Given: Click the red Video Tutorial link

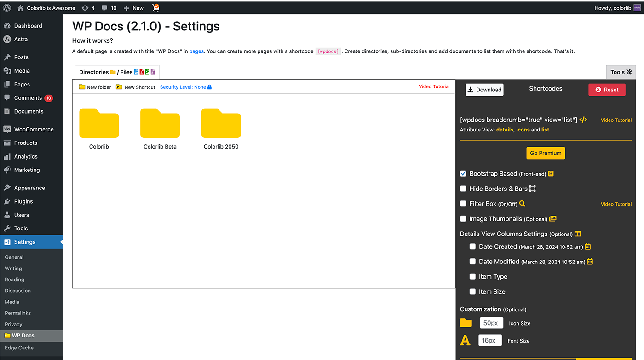Looking at the screenshot, I should click(434, 86).
